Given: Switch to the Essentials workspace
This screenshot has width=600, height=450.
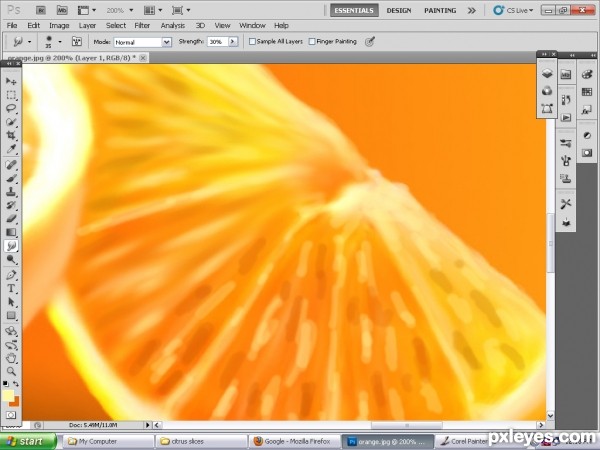Looking at the screenshot, I should [354, 10].
